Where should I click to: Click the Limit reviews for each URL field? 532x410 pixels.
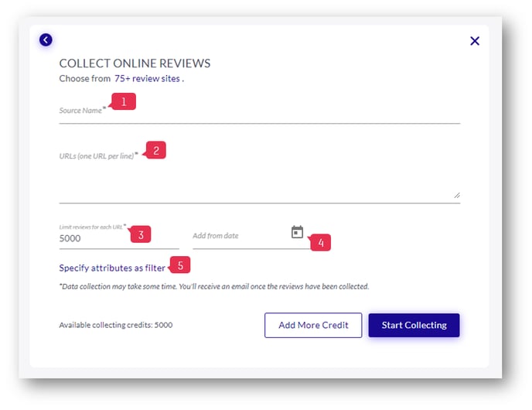[119, 238]
